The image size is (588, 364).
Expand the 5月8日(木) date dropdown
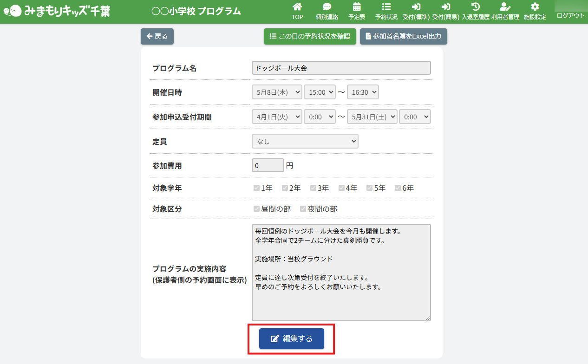[x=277, y=92]
